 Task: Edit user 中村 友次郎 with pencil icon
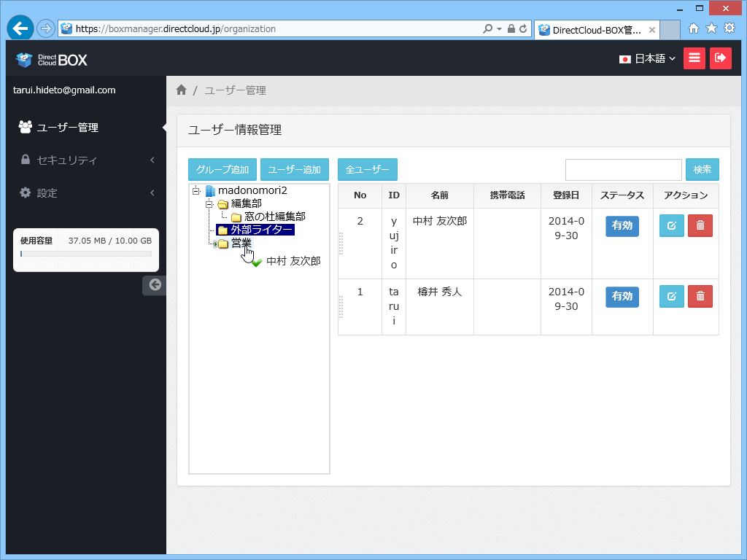(672, 226)
